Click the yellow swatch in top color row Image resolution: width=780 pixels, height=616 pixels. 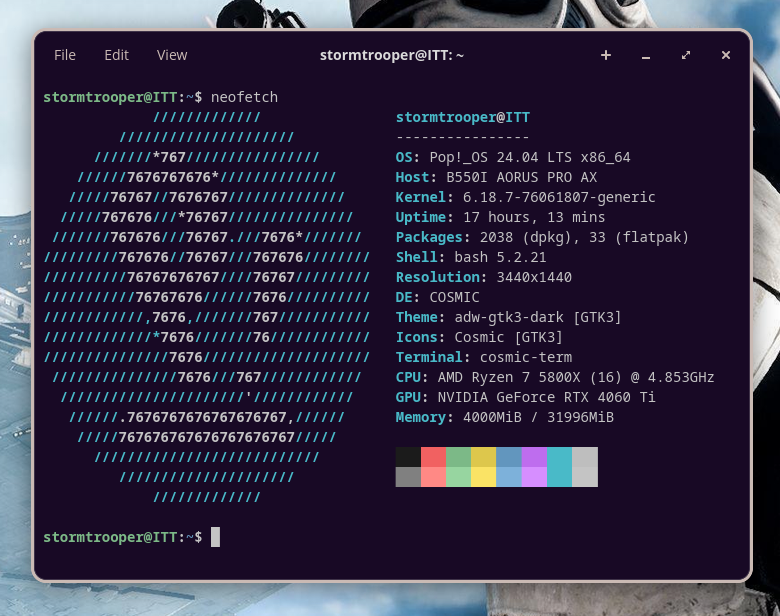483,456
